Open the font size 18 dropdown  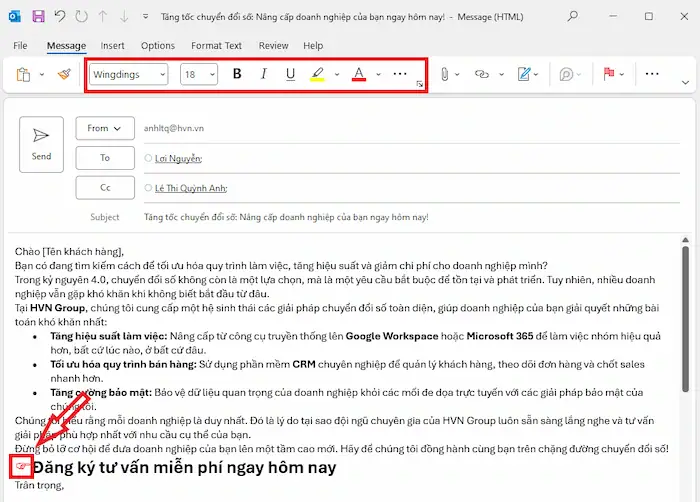coord(199,74)
